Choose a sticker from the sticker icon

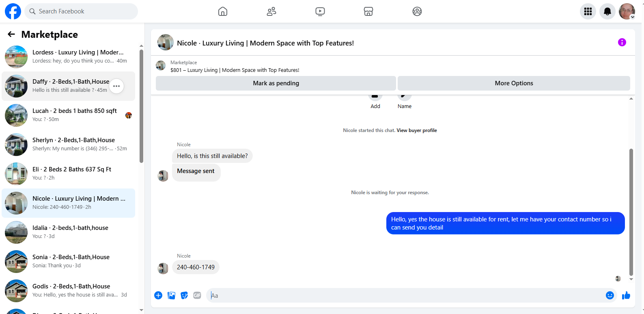pos(184,295)
